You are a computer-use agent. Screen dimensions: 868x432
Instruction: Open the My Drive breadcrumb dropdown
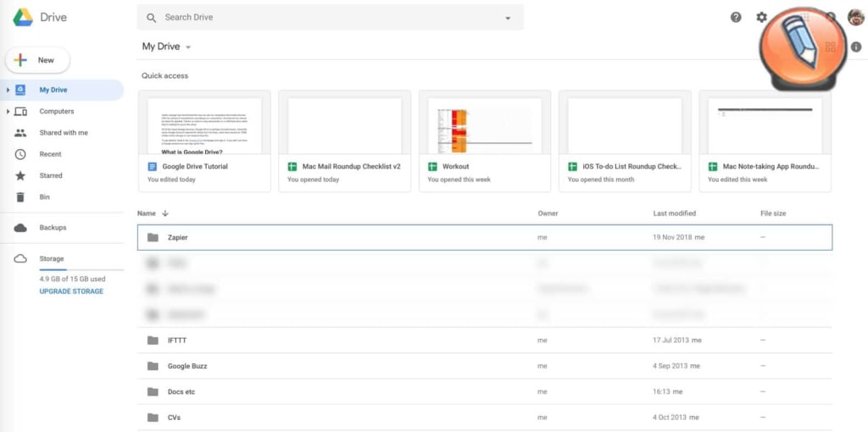(188, 47)
